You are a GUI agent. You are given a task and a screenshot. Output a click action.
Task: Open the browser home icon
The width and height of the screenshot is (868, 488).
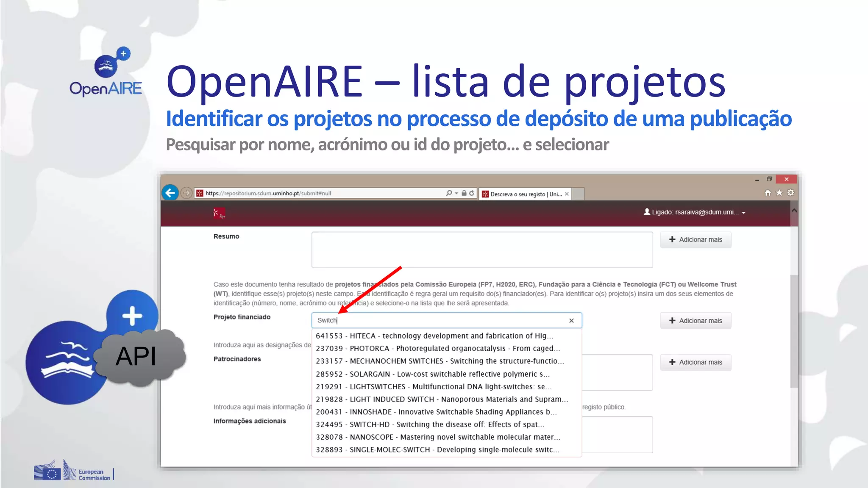768,193
